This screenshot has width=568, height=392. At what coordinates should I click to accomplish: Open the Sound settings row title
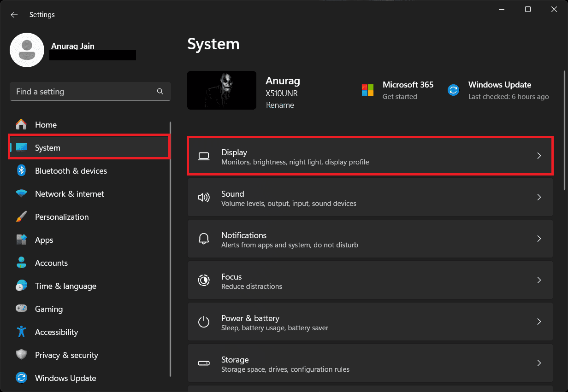tap(233, 194)
